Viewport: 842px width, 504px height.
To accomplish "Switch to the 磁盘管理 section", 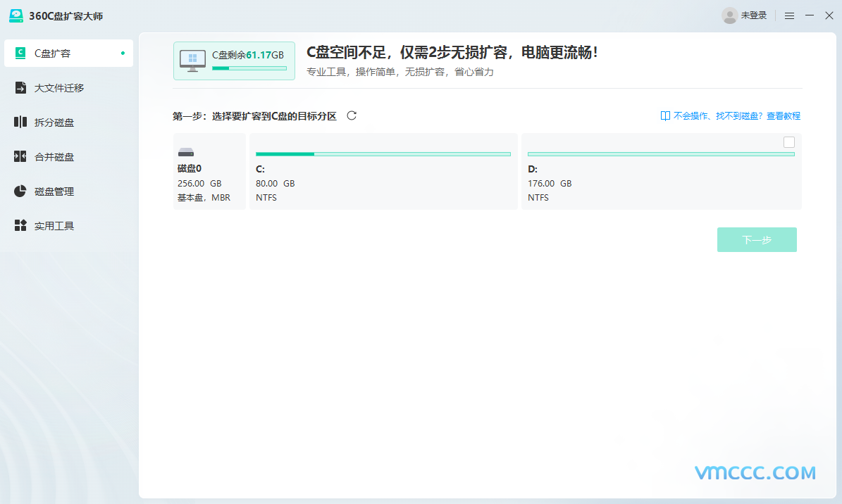I will click(x=54, y=191).
